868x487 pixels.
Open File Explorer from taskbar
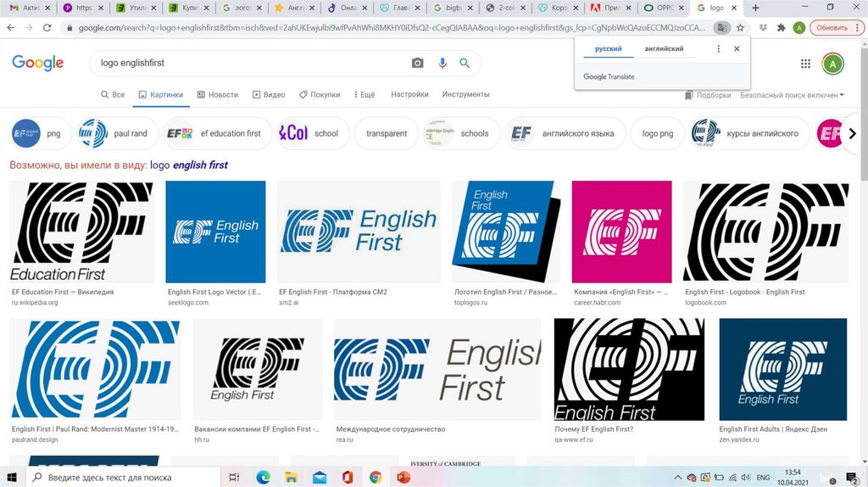pos(292,477)
